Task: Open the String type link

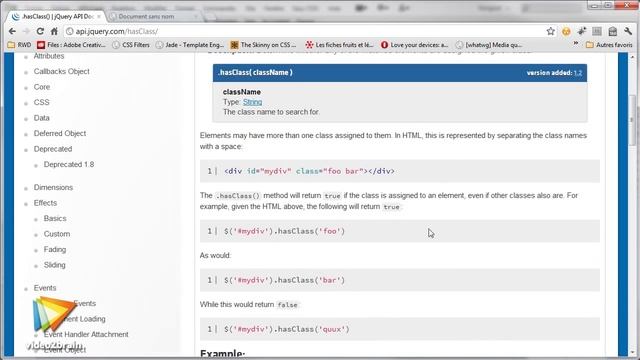Action: coord(252,102)
